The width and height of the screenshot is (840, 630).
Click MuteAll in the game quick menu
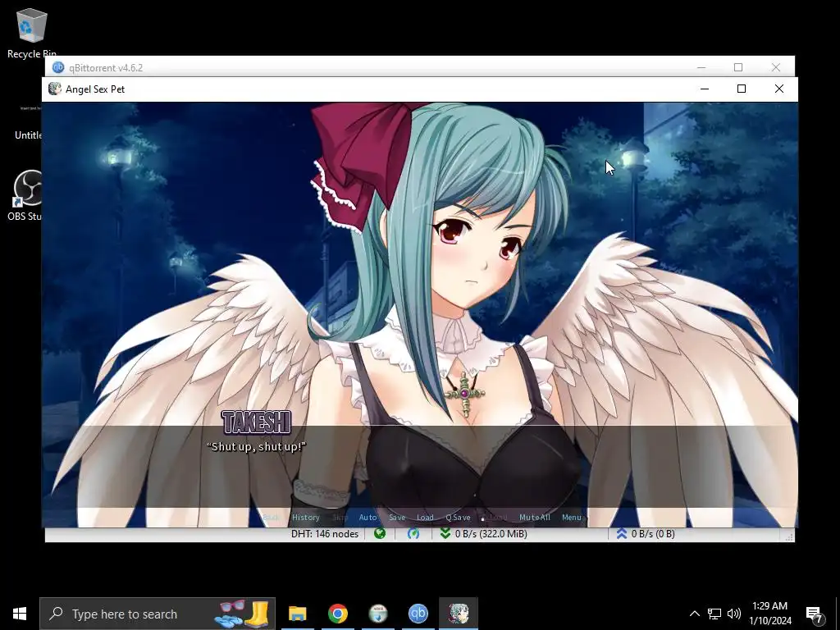535,518
